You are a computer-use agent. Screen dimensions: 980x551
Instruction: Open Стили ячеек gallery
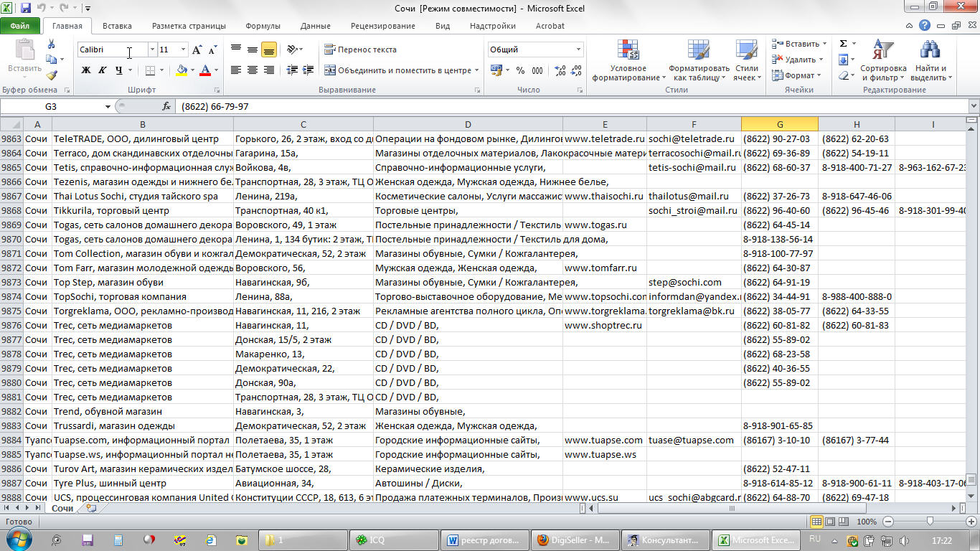point(746,60)
